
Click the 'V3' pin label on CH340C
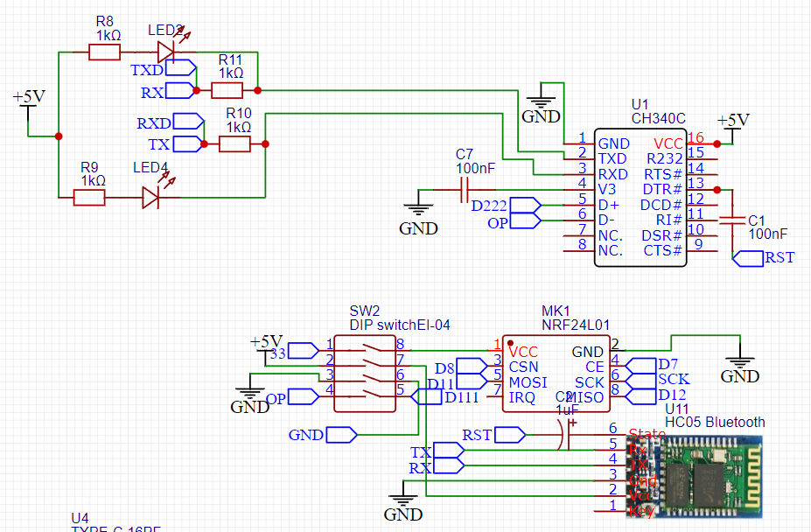point(606,190)
